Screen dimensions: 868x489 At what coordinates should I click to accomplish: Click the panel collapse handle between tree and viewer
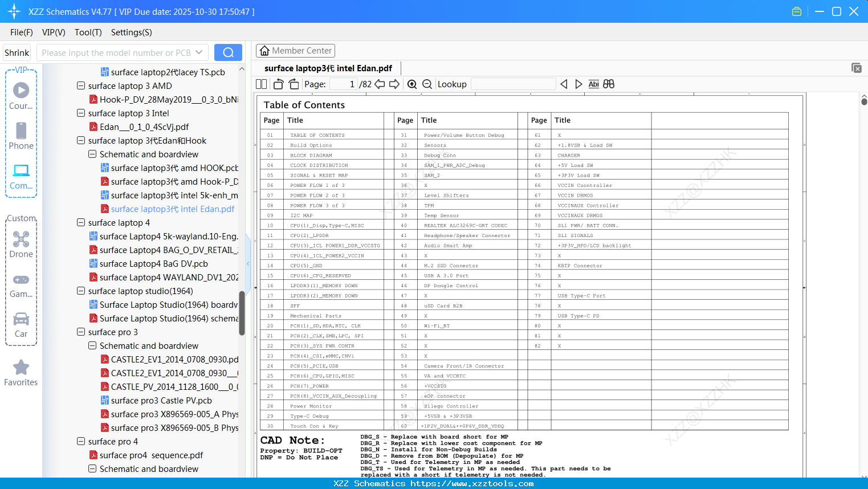pyautogui.click(x=248, y=264)
